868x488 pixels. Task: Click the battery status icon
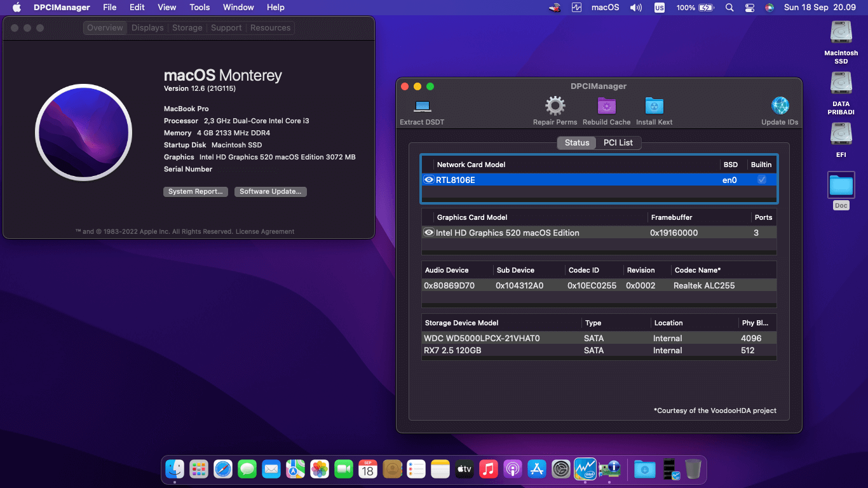pyautogui.click(x=706, y=8)
